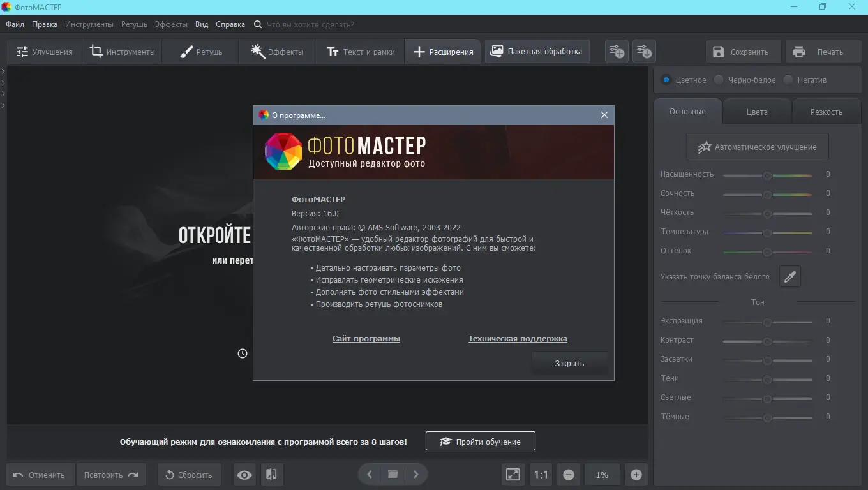Click the search field Что вы хотите сделать

point(310,24)
